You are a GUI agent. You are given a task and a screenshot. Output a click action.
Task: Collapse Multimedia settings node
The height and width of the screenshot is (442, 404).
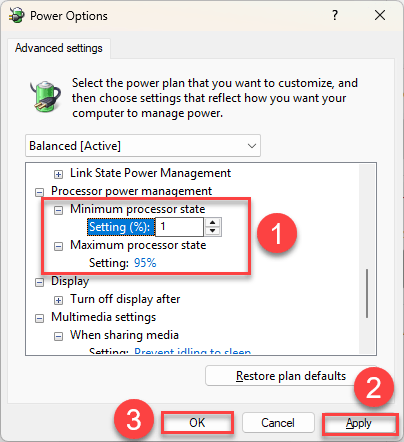pyautogui.click(x=39, y=318)
